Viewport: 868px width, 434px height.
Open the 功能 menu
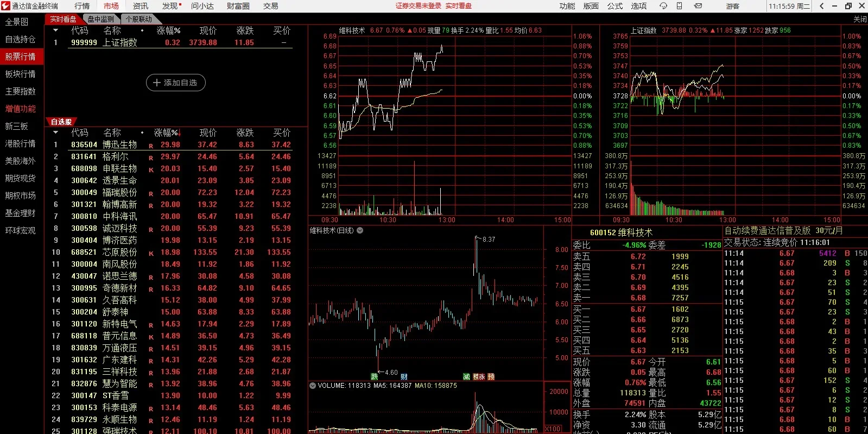[567, 6]
